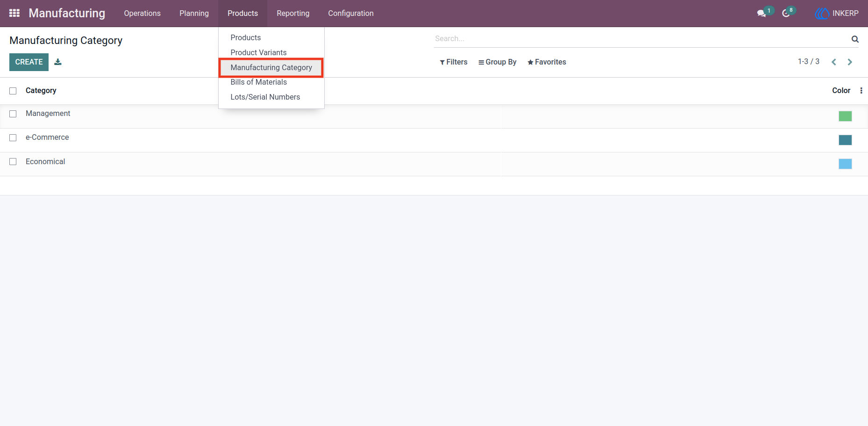Select all categories header checkbox
The image size is (868, 426).
(13, 91)
